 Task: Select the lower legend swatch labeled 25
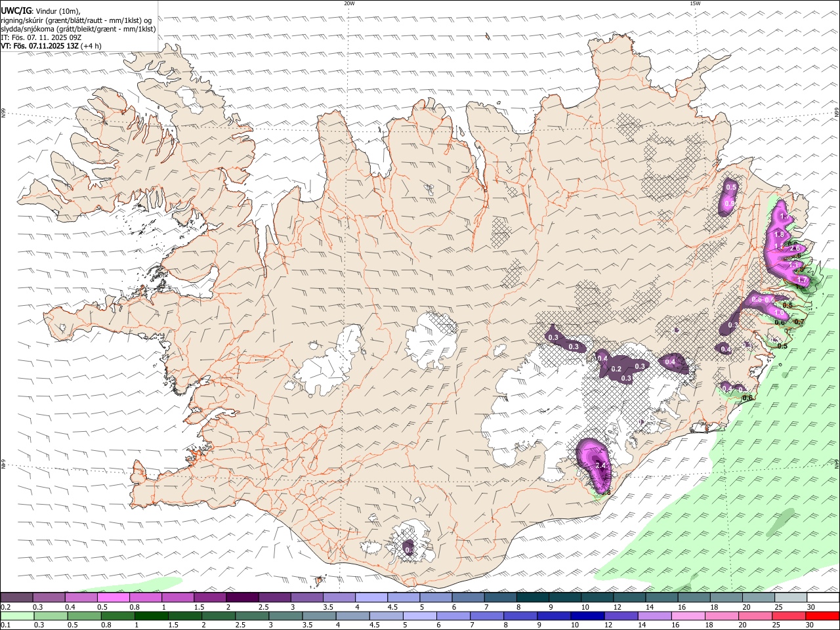(788, 616)
